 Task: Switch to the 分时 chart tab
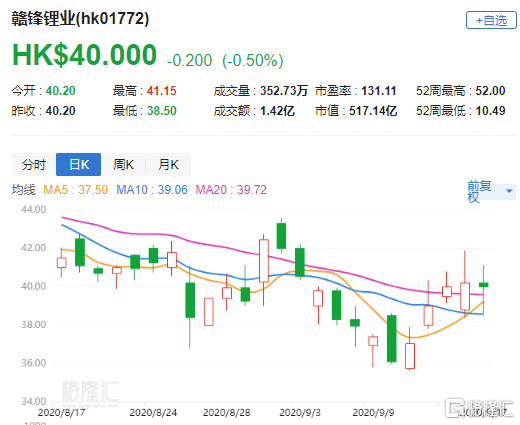[34, 164]
